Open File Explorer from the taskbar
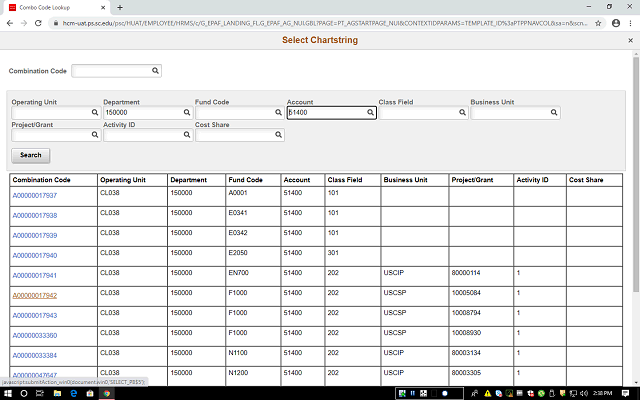This screenshot has height=400, width=640. tap(57, 393)
